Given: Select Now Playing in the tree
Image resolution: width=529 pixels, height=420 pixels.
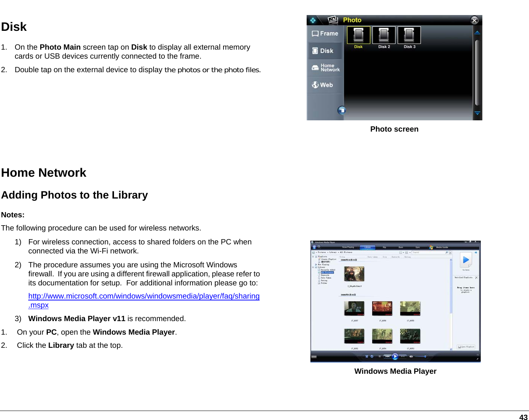Looking at the screenshot, I should point(324,264).
